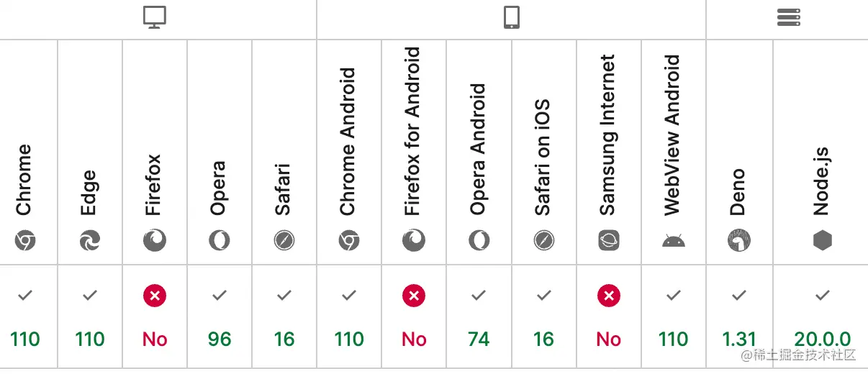Click the server stack icon
868x374 pixels.
click(x=789, y=18)
